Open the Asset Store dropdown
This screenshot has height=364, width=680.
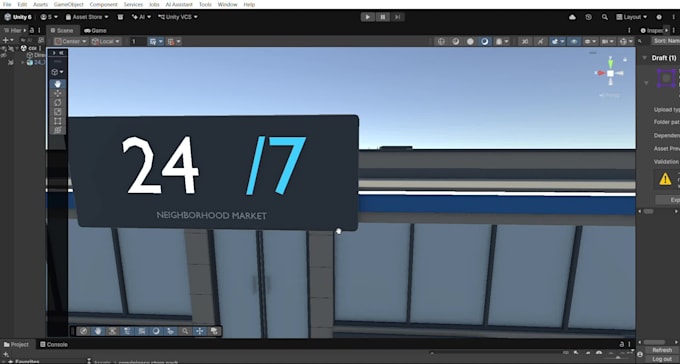click(87, 17)
